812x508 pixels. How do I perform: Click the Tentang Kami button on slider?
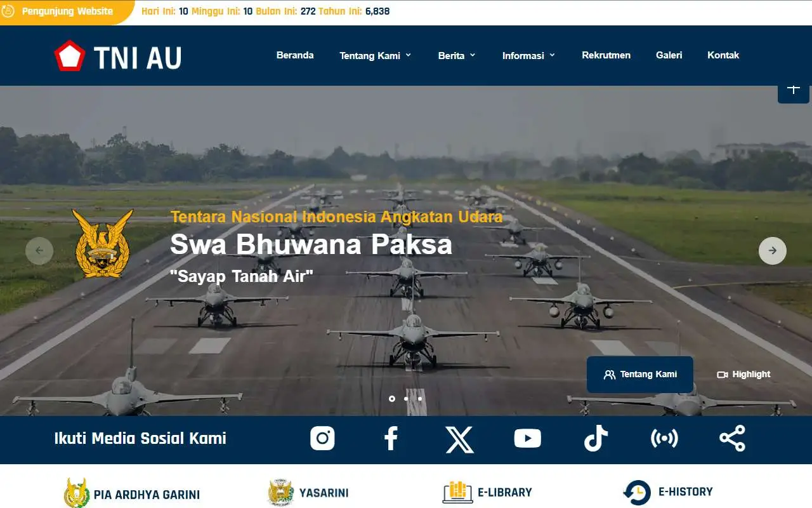[x=640, y=375]
